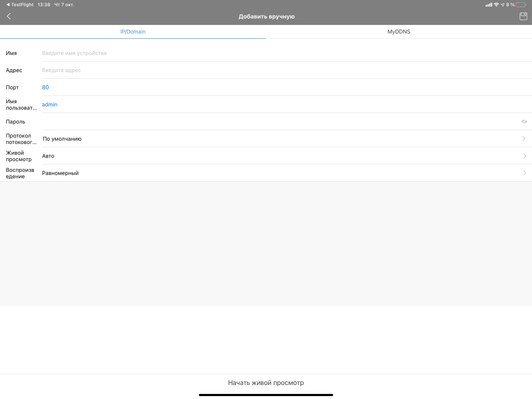
Task: Expand chevron in the По умолчанию row
Action: coord(524,139)
